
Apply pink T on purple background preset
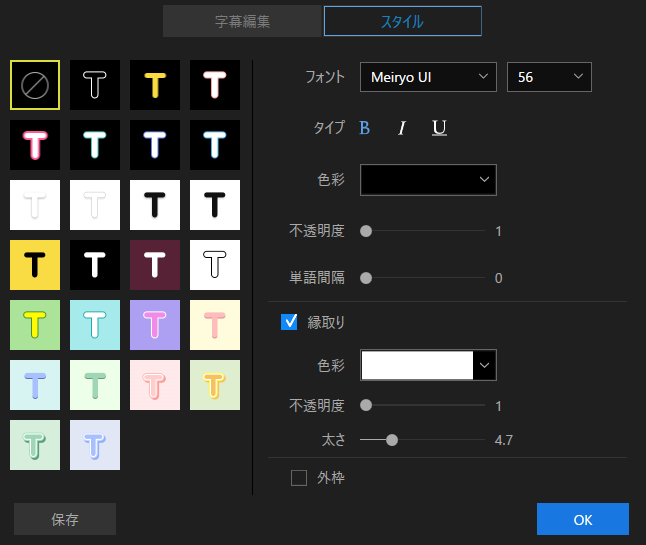[x=155, y=325]
